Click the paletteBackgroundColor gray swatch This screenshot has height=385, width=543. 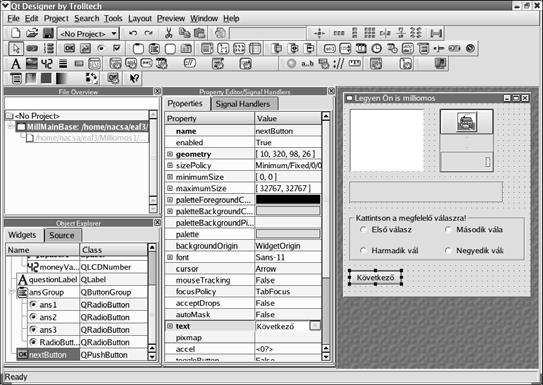tap(288, 211)
